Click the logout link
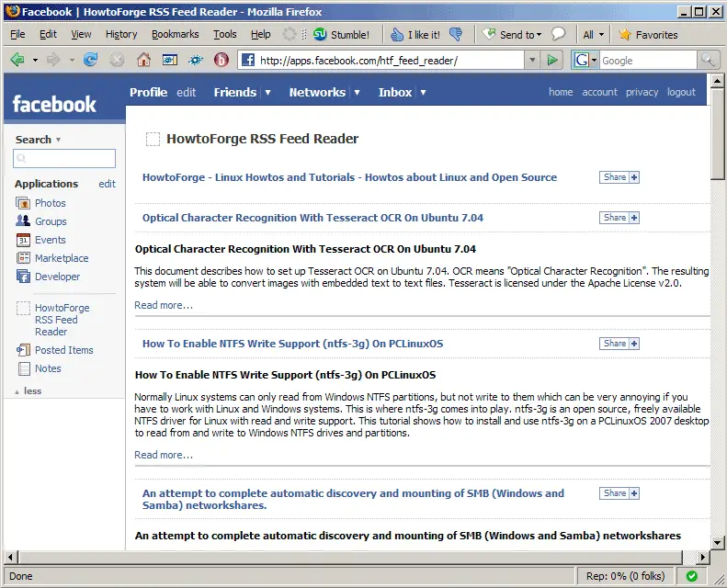The height and width of the screenshot is (588, 727). tap(681, 92)
